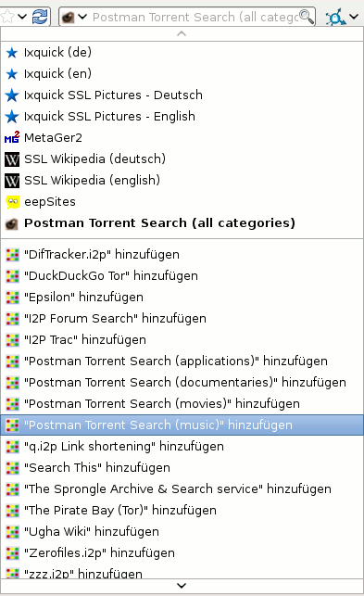Select MetaGer2 search engine
Image resolution: width=364 pixels, height=596 pixels.
[x=182, y=137]
